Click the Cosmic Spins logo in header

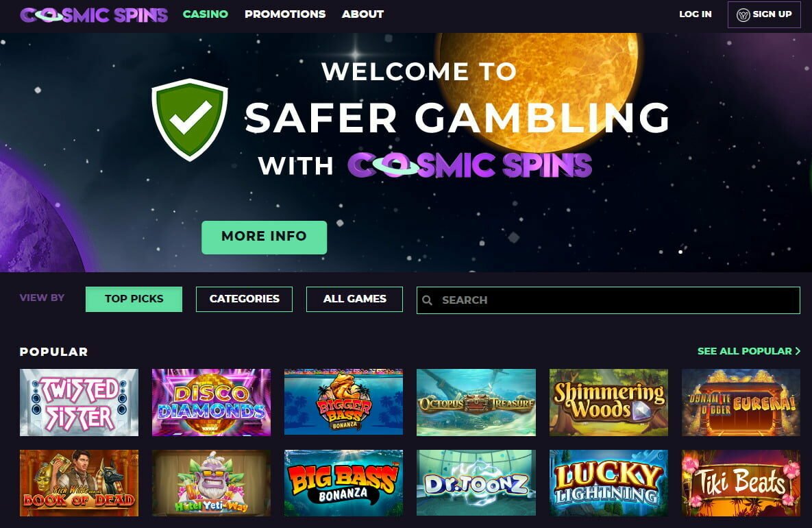(94, 14)
